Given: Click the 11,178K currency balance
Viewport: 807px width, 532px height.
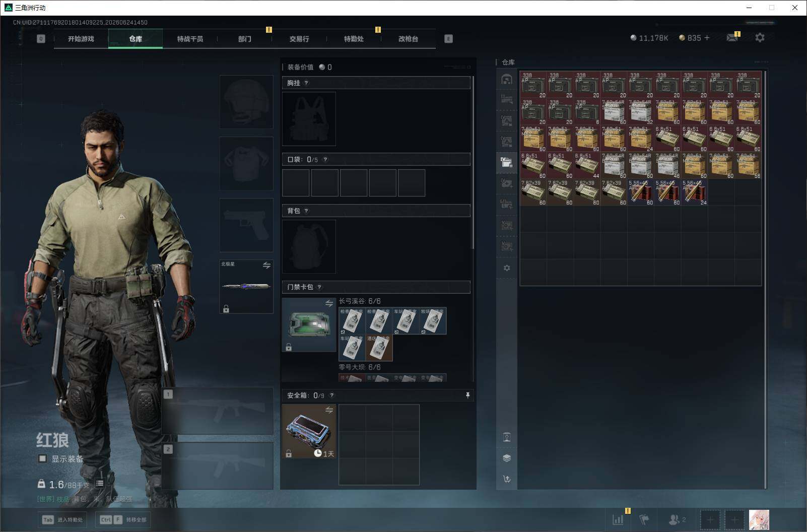Looking at the screenshot, I should click(649, 38).
